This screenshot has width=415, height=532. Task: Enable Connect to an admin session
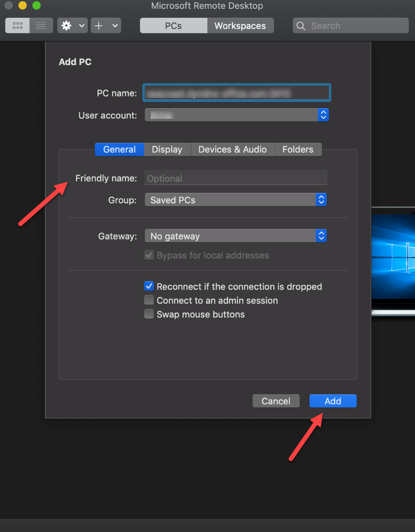(x=149, y=300)
